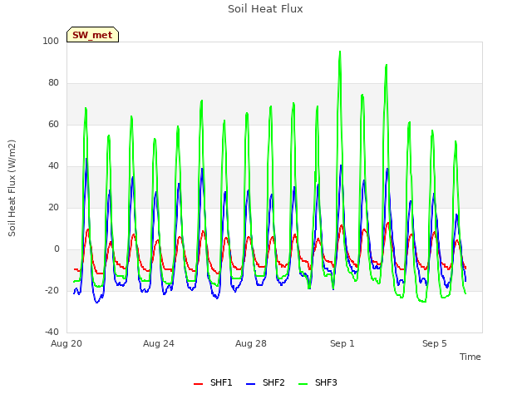Toggle the SHF2 series in the legend
The width and height of the screenshot is (532, 399).
[265, 382]
